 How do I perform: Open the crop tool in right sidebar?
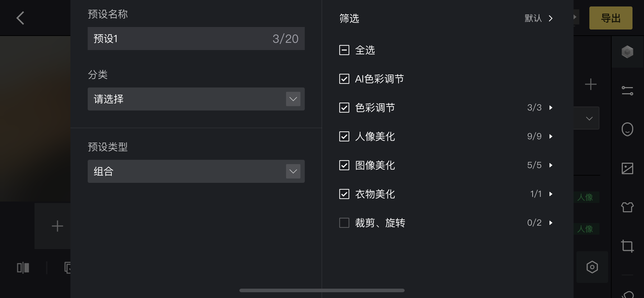(627, 247)
